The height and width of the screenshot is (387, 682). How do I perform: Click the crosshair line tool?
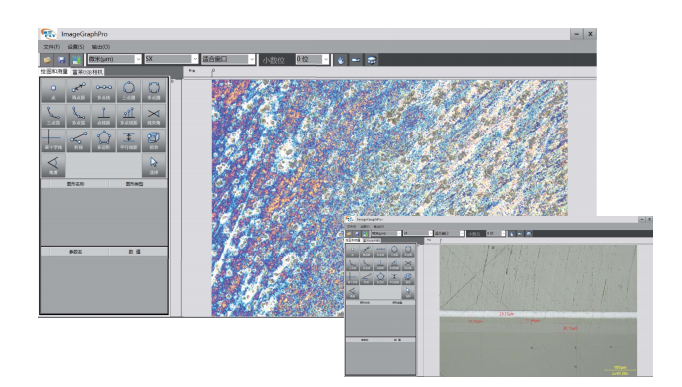coord(53,140)
